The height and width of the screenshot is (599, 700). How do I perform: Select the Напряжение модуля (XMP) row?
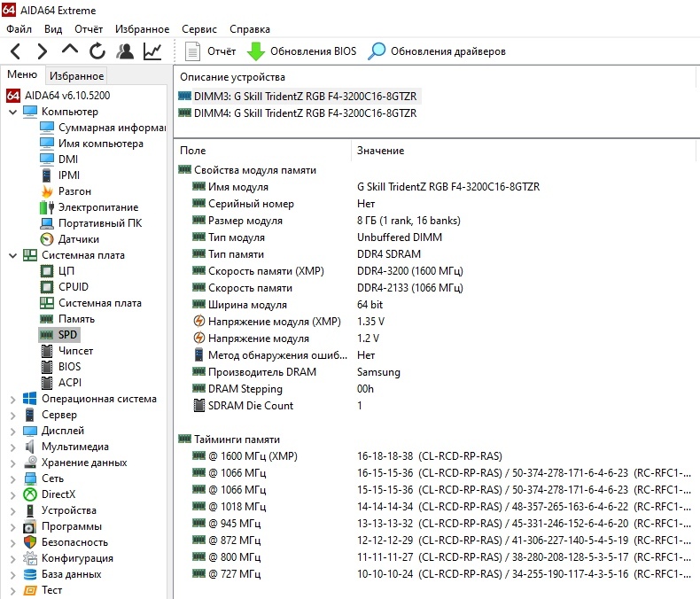point(435,322)
